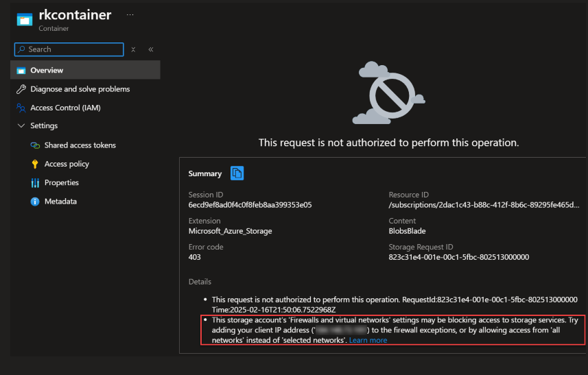The height and width of the screenshot is (375, 588).
Task: Click the Session ID value
Action: click(250, 205)
